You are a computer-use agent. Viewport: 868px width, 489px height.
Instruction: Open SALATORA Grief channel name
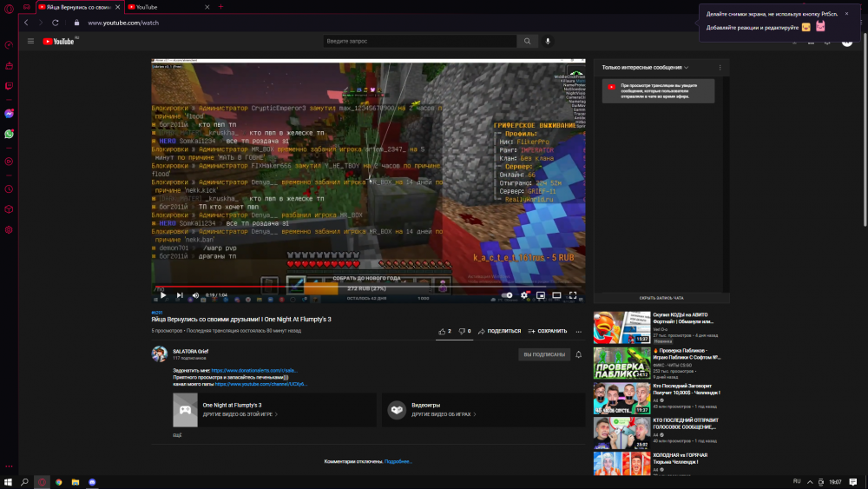click(190, 351)
